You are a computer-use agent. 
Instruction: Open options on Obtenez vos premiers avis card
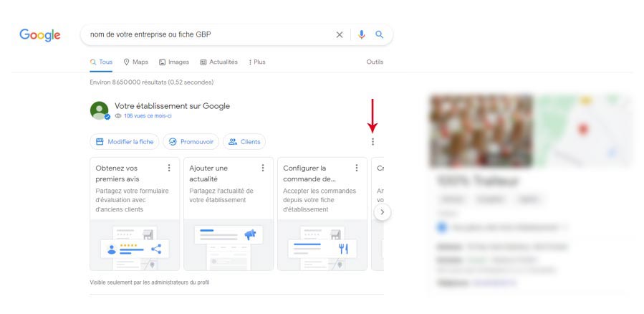(169, 168)
